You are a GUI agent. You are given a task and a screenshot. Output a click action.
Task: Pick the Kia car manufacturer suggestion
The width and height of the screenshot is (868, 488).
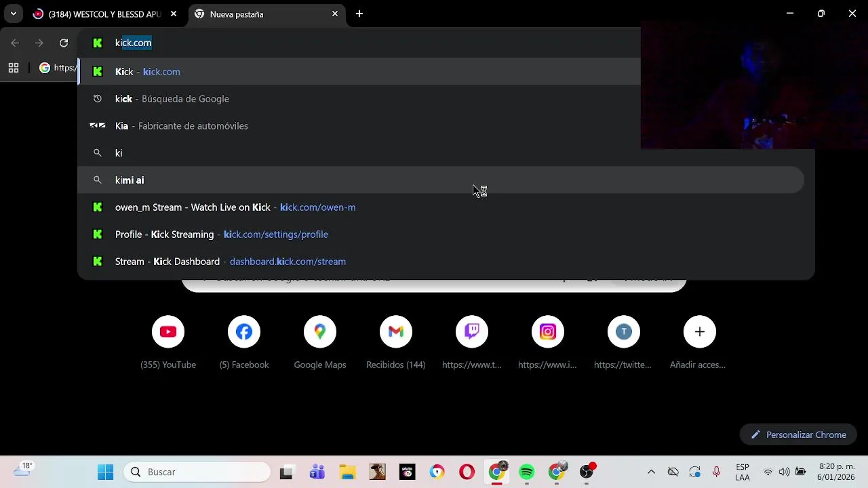pyautogui.click(x=359, y=126)
